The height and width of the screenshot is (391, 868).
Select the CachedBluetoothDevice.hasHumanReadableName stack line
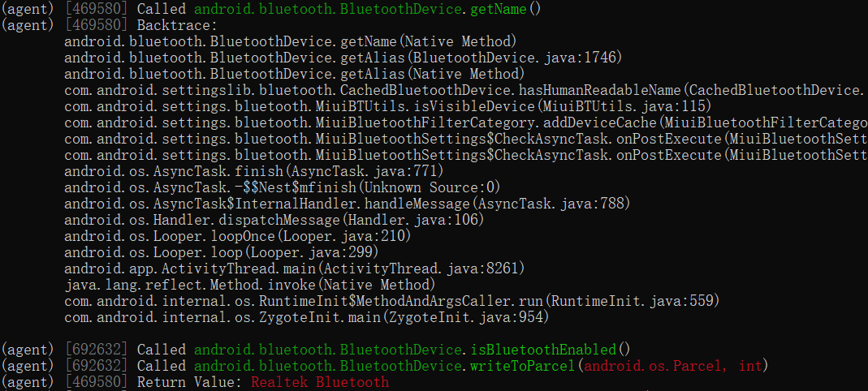tap(463, 90)
